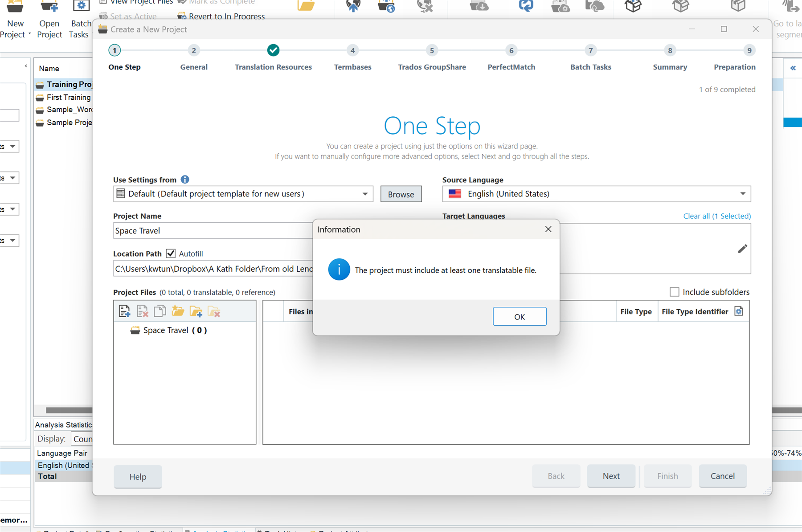Go to wizard step 9 Preparation
The width and height of the screenshot is (802, 532).
point(749,50)
